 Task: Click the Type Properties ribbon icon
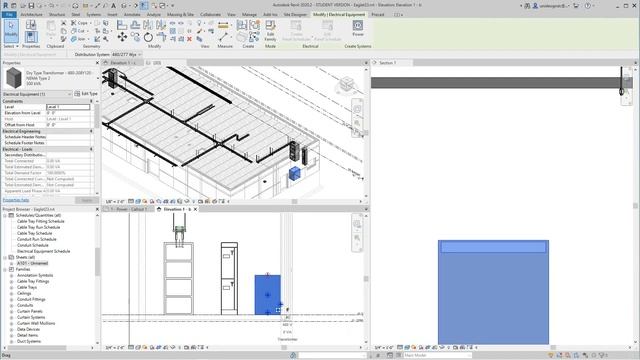click(x=31, y=24)
